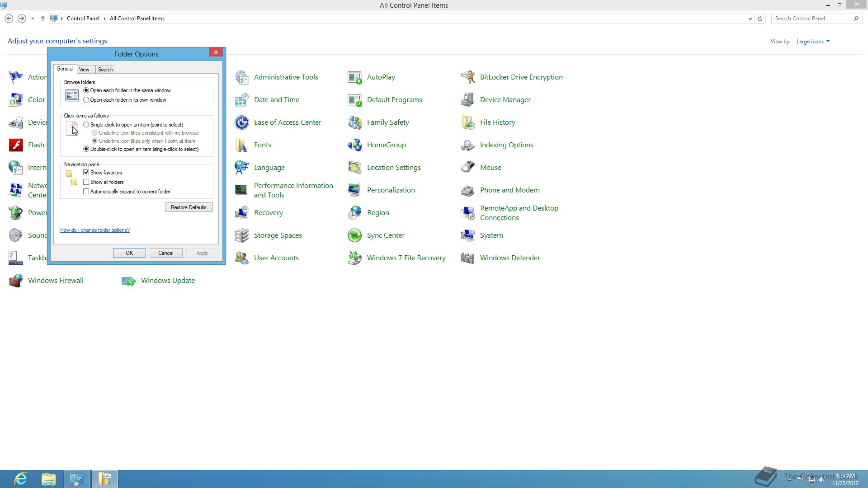868x488 pixels.
Task: Open How do I change folder options link
Action: pyautogui.click(x=95, y=230)
